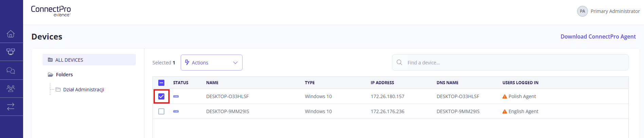
Task: Click the ConnectPro logo
Action: tap(51, 11)
